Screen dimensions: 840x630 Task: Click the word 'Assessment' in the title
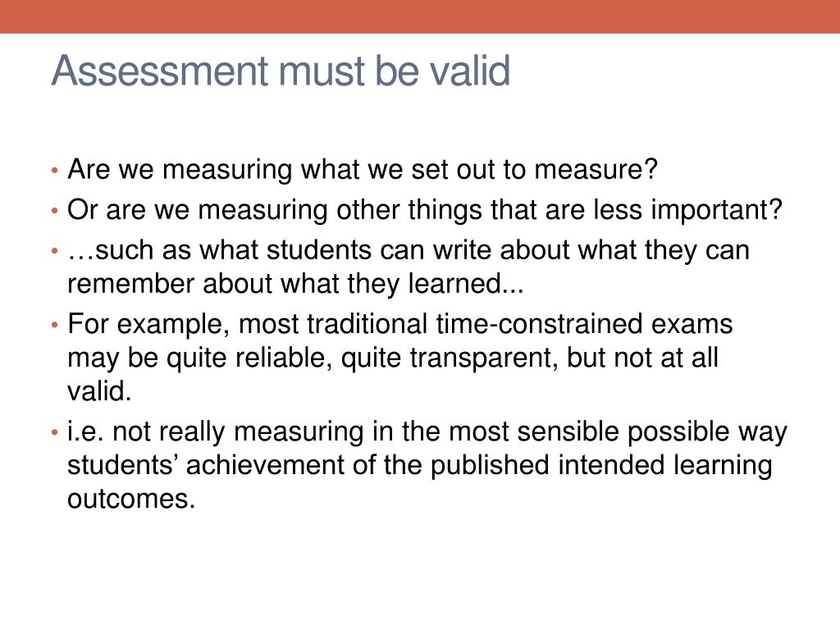(x=160, y=71)
